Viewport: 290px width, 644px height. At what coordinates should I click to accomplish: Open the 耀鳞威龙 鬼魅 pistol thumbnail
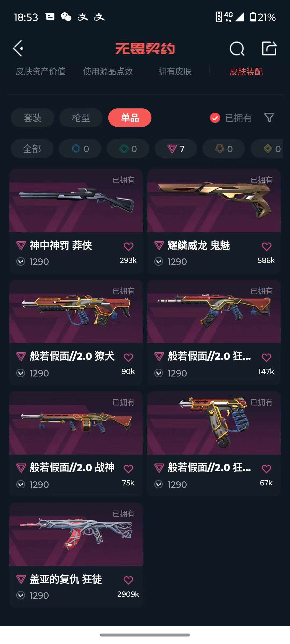point(214,201)
